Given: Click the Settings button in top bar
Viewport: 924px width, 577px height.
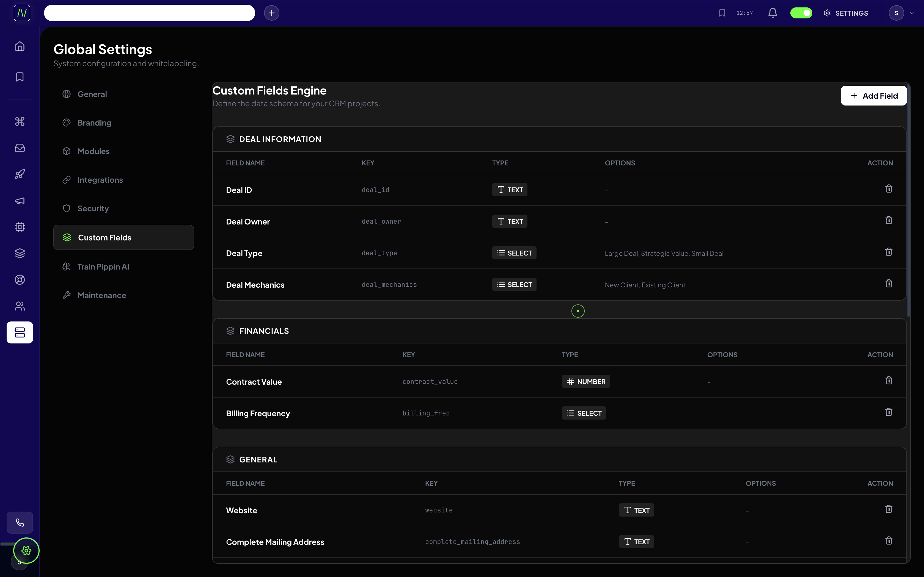Looking at the screenshot, I should point(846,13).
